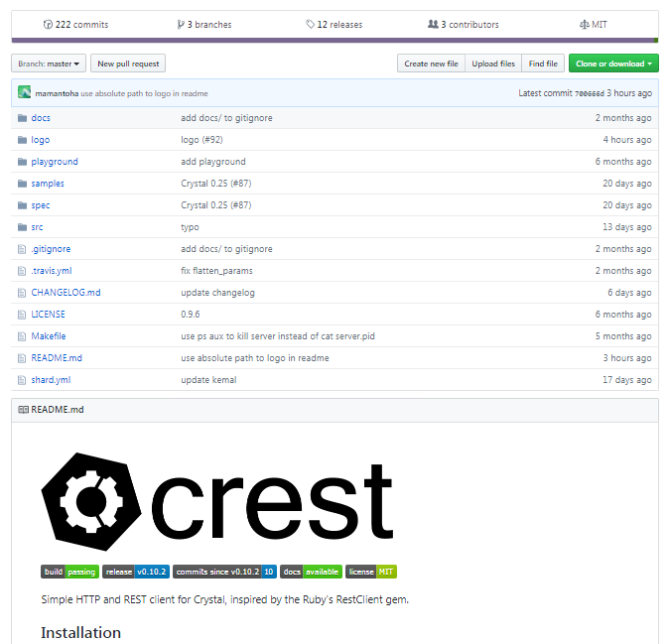668x644 pixels.
Task: Click the file icon beside CHANGELOG.md
Action: 22,293
